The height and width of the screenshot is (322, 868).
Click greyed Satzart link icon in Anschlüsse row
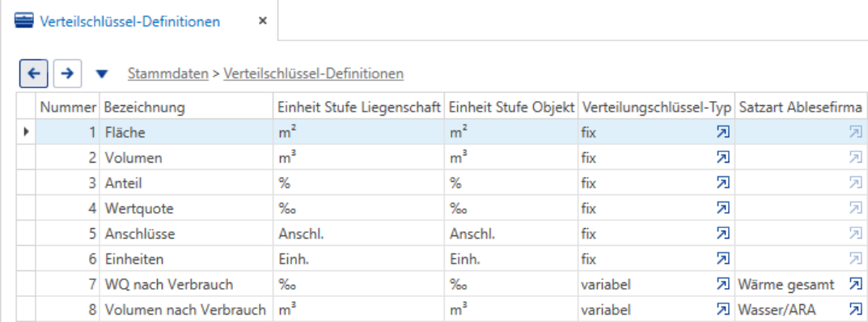pos(855,234)
